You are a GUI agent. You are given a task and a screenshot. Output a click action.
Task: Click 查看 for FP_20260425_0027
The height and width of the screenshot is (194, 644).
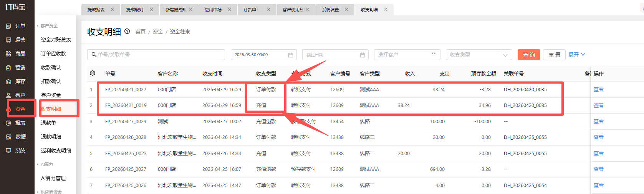tap(599, 169)
